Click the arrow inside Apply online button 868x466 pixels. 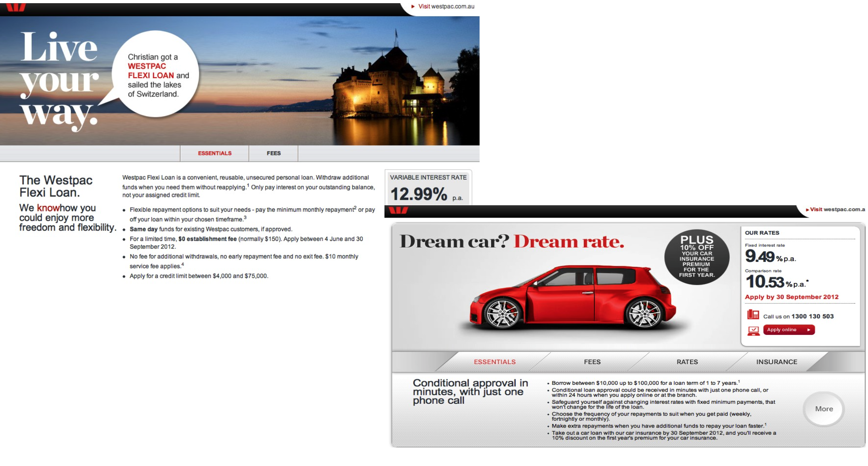809,330
